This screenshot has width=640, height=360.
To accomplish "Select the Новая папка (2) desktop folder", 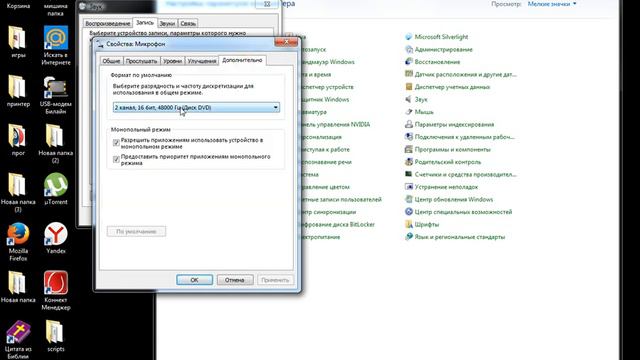I will click(56, 144).
